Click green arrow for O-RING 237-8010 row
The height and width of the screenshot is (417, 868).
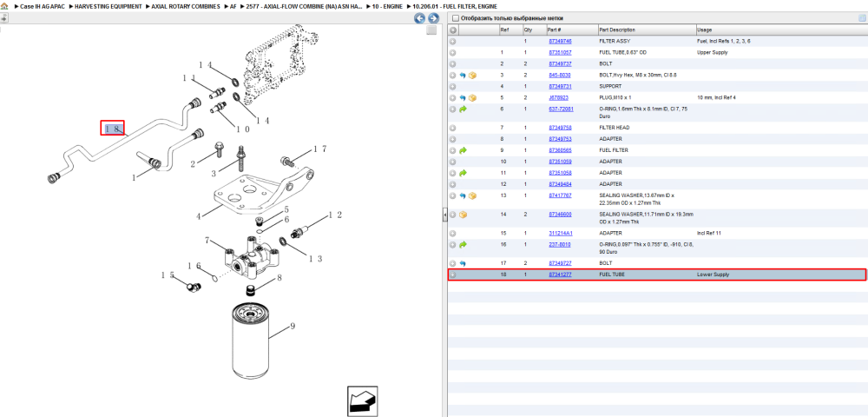click(463, 244)
